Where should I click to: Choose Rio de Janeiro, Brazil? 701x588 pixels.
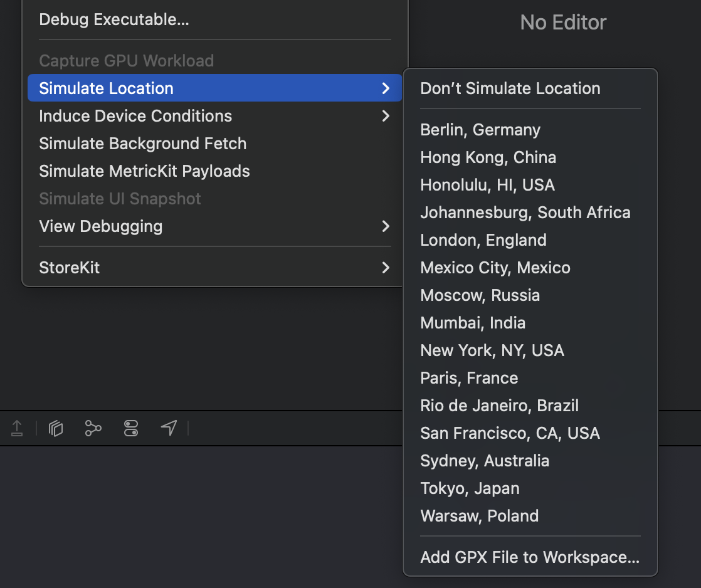[530, 406]
